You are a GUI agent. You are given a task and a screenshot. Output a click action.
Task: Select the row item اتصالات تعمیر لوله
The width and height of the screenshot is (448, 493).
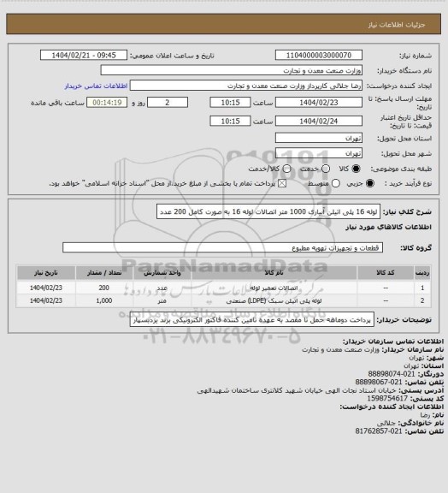[274, 288]
